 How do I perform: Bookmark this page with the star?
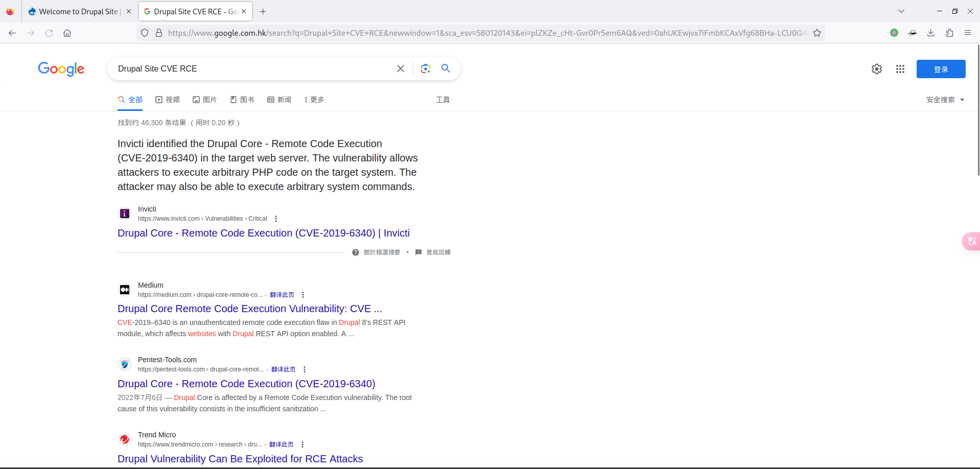[x=817, y=33]
